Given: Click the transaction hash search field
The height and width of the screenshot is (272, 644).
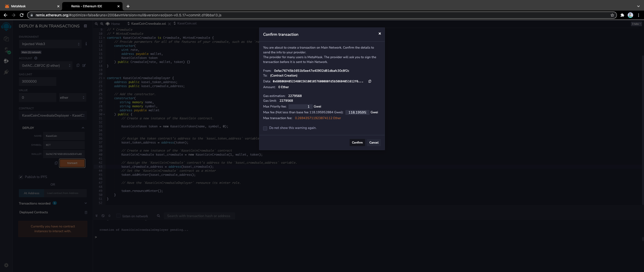Looking at the screenshot, I should pyautogui.click(x=199, y=216).
